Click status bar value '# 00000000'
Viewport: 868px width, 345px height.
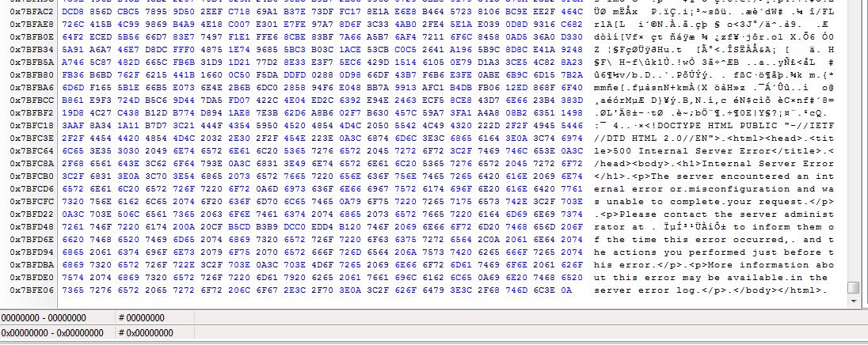coord(141,318)
